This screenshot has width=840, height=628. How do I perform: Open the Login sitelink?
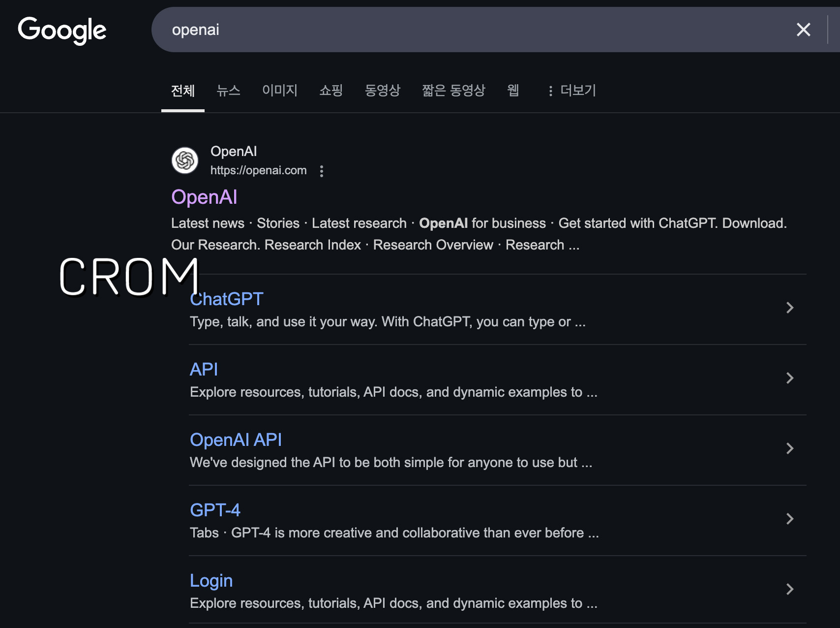tap(211, 581)
